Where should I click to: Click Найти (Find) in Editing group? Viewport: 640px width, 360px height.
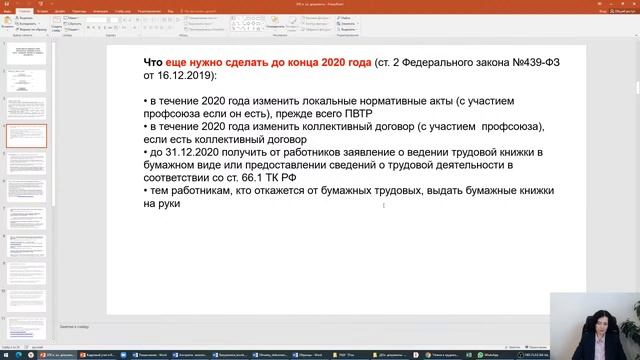(x=344, y=18)
